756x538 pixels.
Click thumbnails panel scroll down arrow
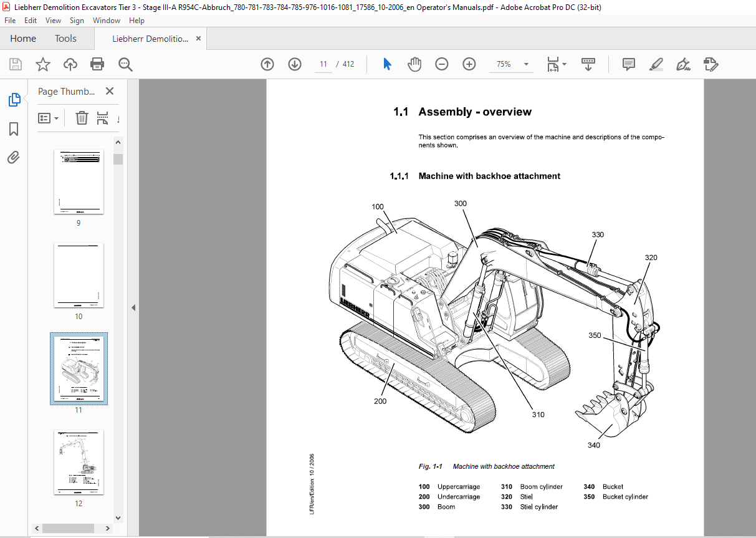coord(118,517)
